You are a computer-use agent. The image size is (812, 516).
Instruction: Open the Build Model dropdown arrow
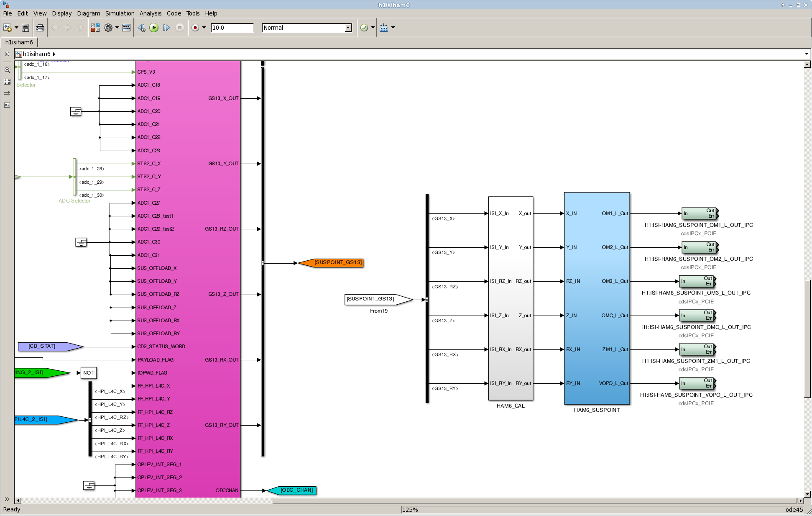pyautogui.click(x=393, y=28)
